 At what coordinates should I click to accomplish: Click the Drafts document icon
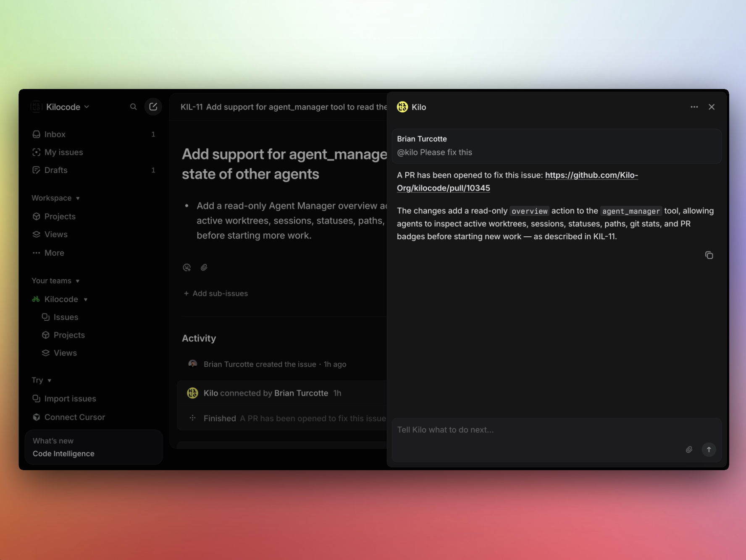pyautogui.click(x=37, y=170)
